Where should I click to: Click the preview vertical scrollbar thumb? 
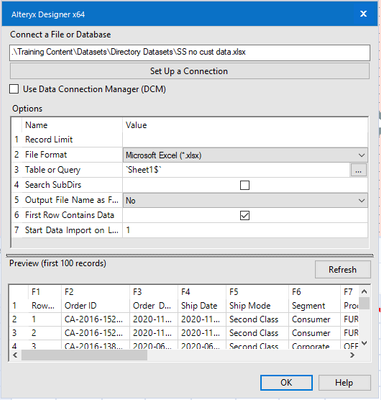coord(364,303)
